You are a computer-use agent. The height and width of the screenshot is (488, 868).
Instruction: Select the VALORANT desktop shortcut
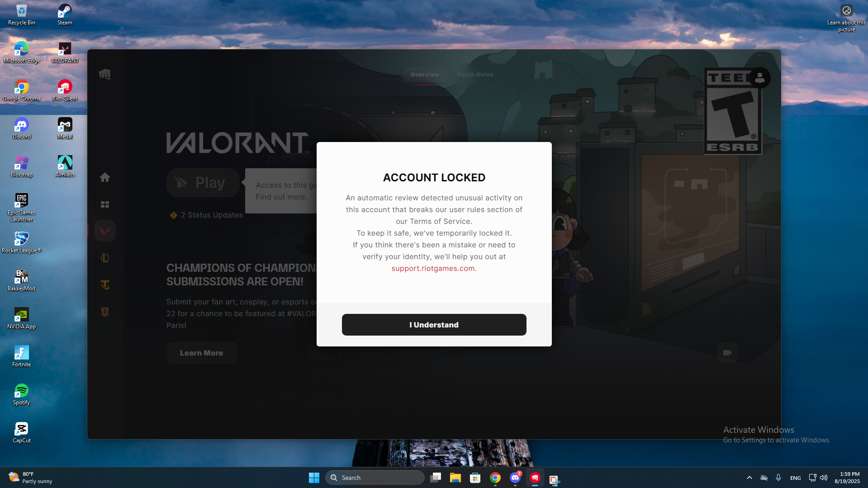coord(65,52)
